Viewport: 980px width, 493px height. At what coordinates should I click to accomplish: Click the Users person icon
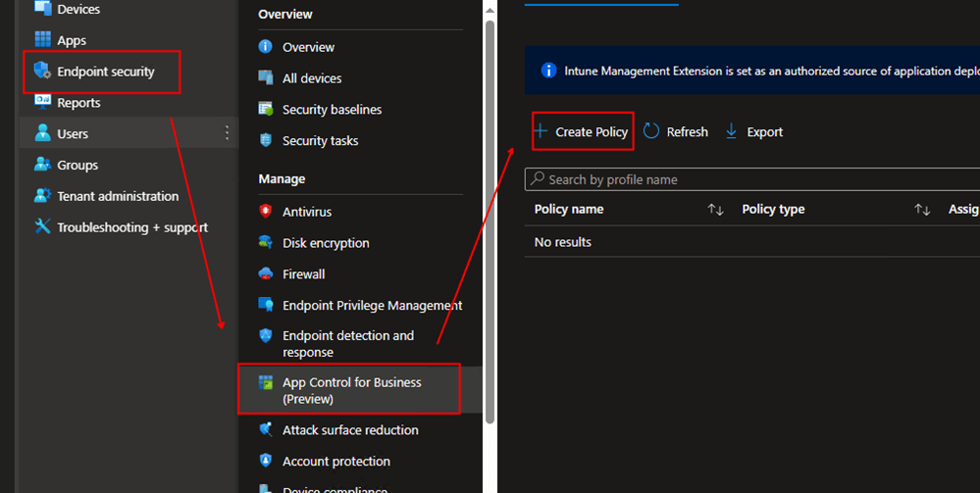(x=42, y=133)
